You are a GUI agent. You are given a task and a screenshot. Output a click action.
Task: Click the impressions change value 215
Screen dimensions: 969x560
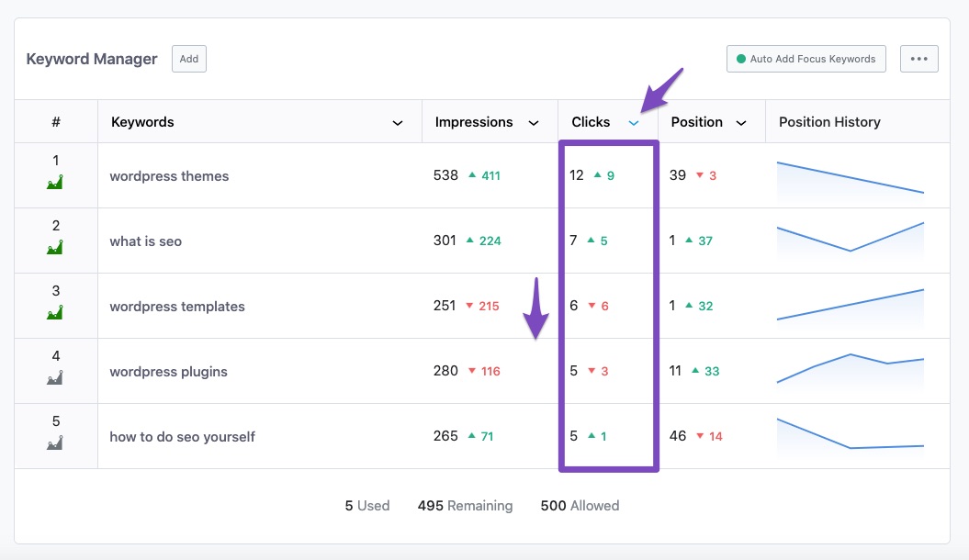[489, 307]
